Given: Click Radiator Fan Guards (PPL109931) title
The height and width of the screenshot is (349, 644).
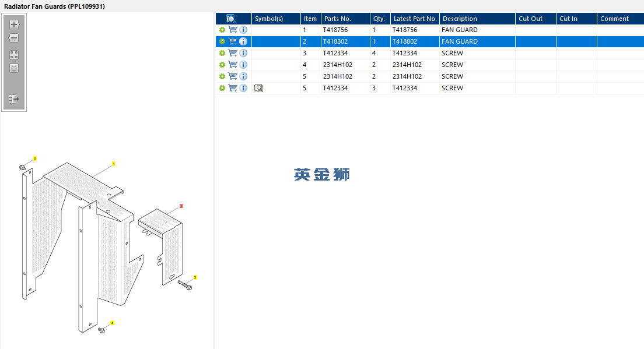Looking at the screenshot, I should (54, 6).
